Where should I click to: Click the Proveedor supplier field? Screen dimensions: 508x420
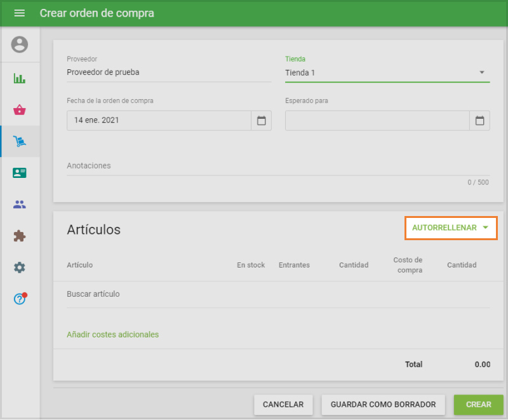168,72
